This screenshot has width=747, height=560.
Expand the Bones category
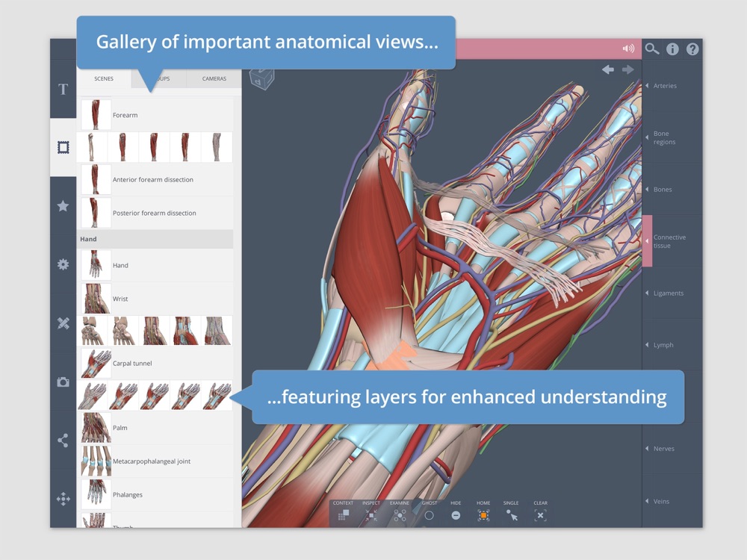[x=672, y=189]
